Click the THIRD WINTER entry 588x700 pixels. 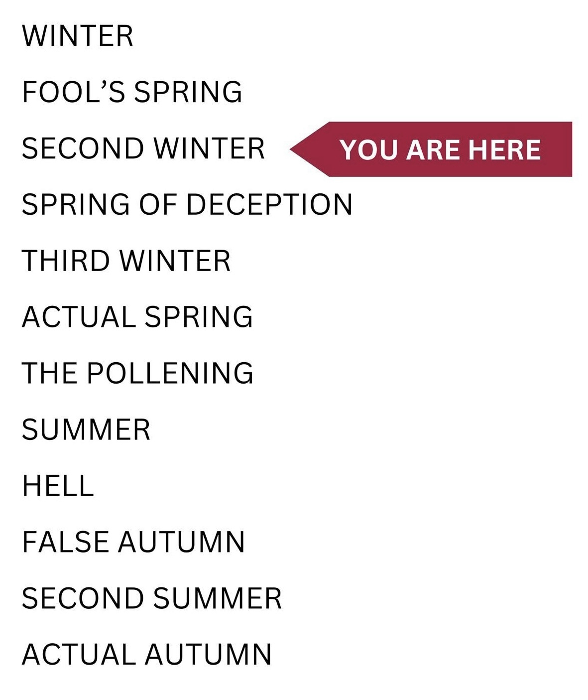click(126, 261)
